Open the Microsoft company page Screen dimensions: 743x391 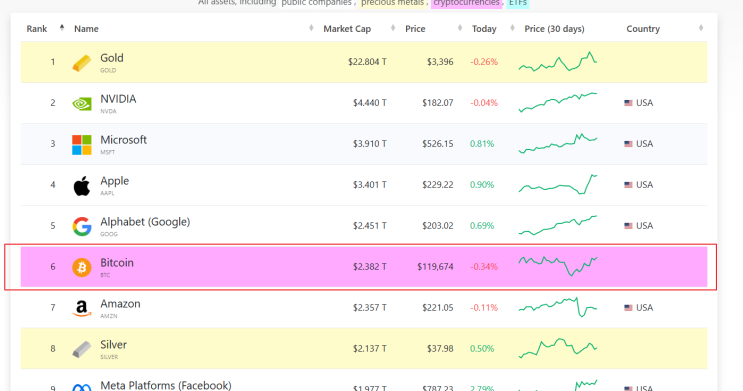tap(123, 140)
